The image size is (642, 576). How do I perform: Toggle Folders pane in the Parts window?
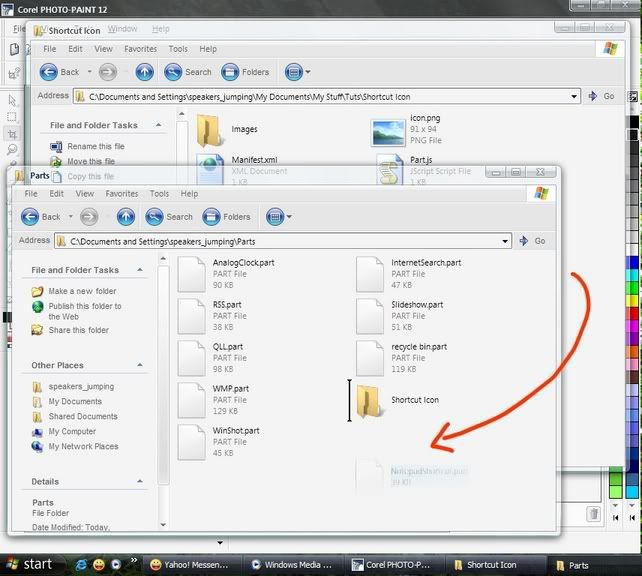point(227,217)
